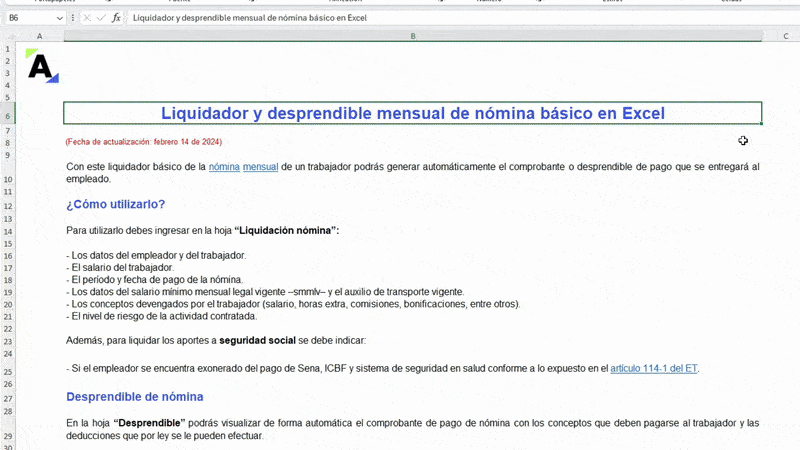Click the Name Box showing B6
Image resolution: width=800 pixels, height=450 pixels.
click(28, 18)
